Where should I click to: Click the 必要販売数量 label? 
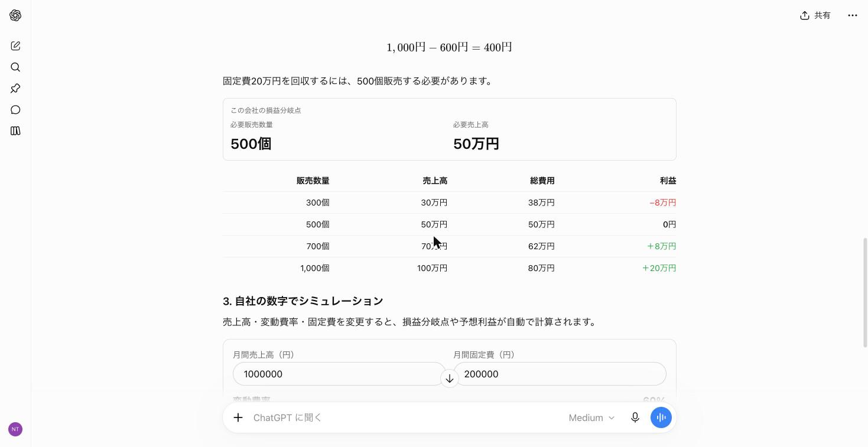pos(251,125)
